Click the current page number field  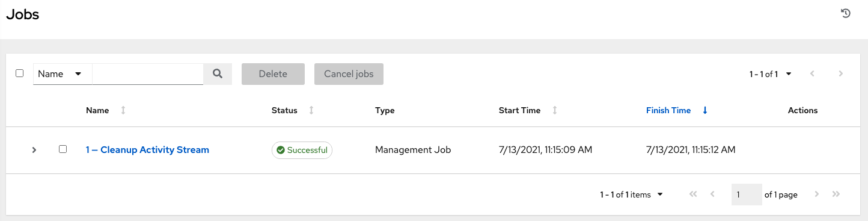click(747, 195)
